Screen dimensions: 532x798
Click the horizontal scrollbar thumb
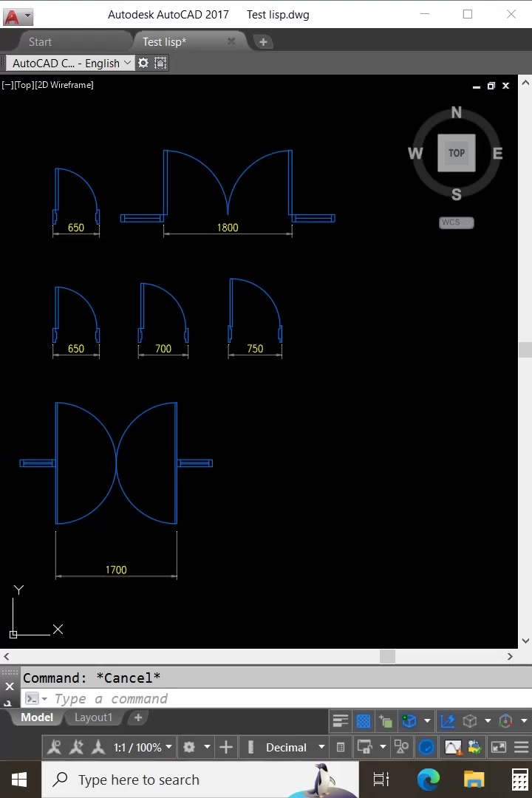tap(387, 657)
